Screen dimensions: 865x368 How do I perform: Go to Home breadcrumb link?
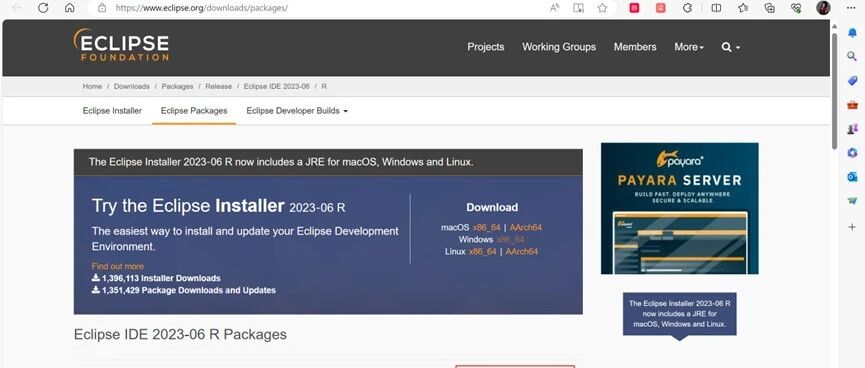92,87
